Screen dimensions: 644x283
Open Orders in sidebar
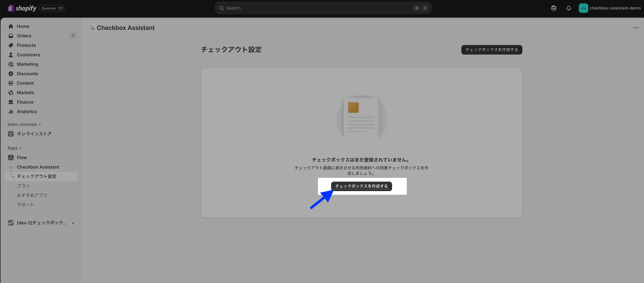tap(24, 36)
